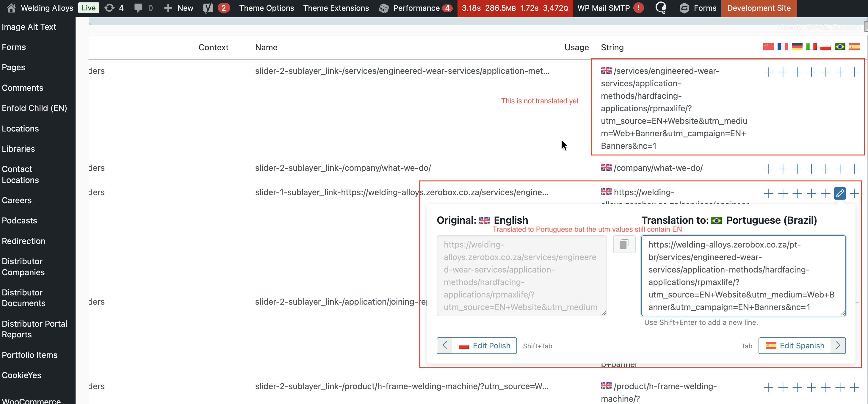Open the WooCommerce sidebar menu
The width and height of the screenshot is (868, 404).
(31, 401)
